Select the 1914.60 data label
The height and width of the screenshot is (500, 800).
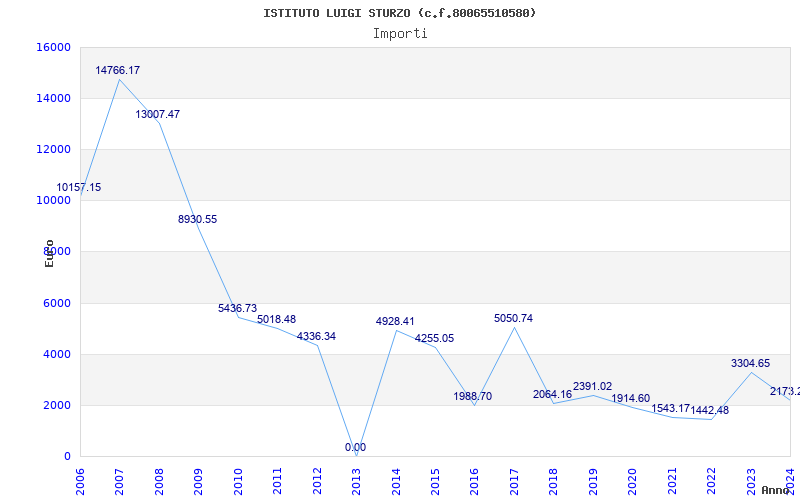pos(631,398)
